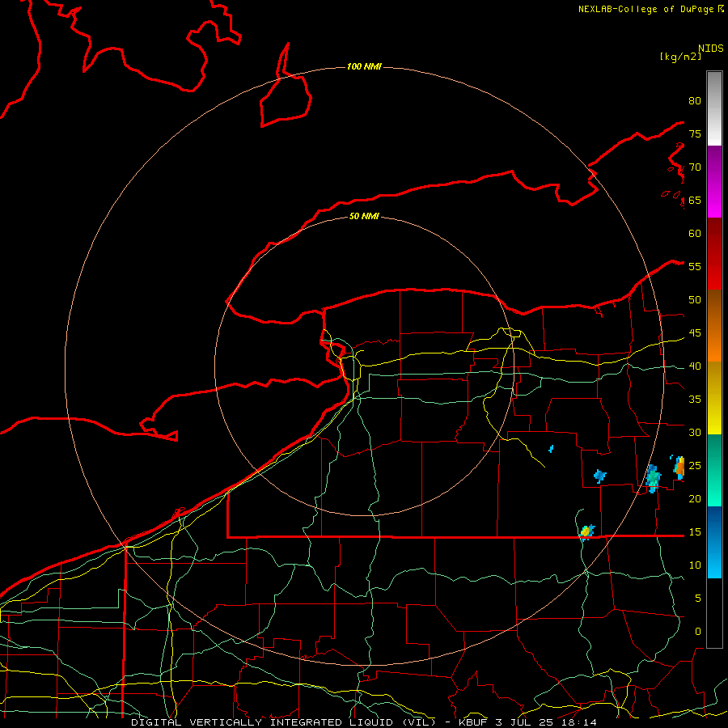This screenshot has height=728, width=728.
Task: Select the orange-cored storm echo at the map edge
Action: tap(679, 467)
